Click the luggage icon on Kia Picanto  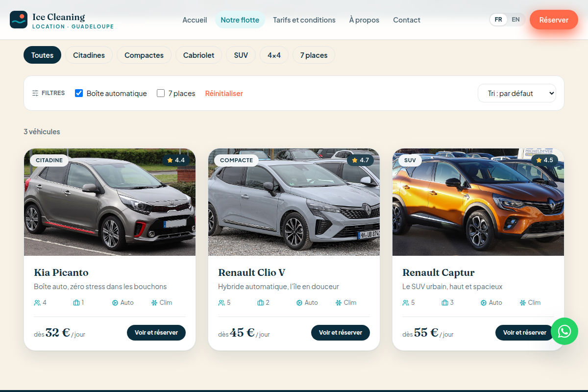(x=76, y=303)
